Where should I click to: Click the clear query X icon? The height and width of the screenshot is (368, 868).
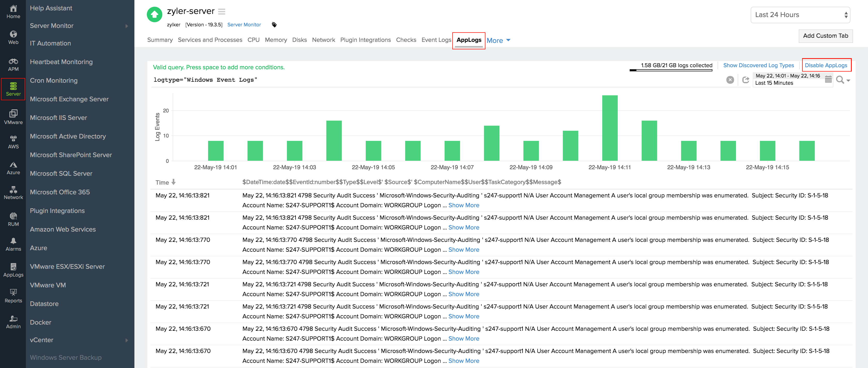[x=730, y=80]
